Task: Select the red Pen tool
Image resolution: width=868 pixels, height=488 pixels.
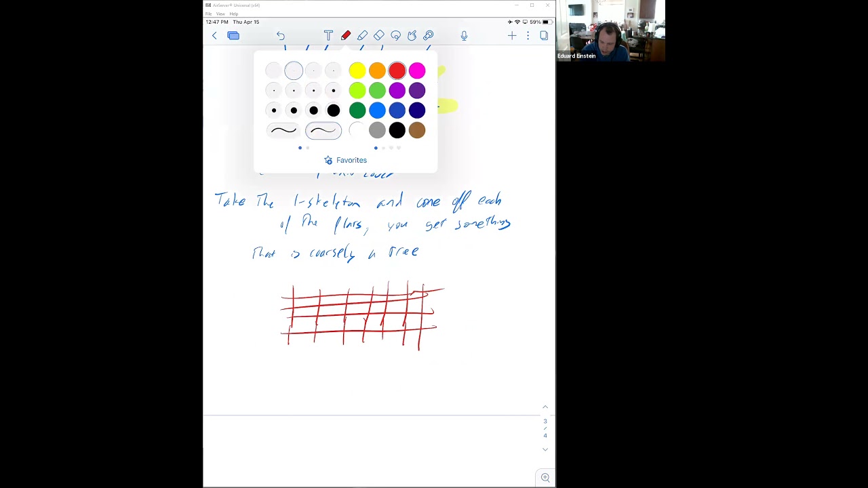Action: (x=346, y=35)
